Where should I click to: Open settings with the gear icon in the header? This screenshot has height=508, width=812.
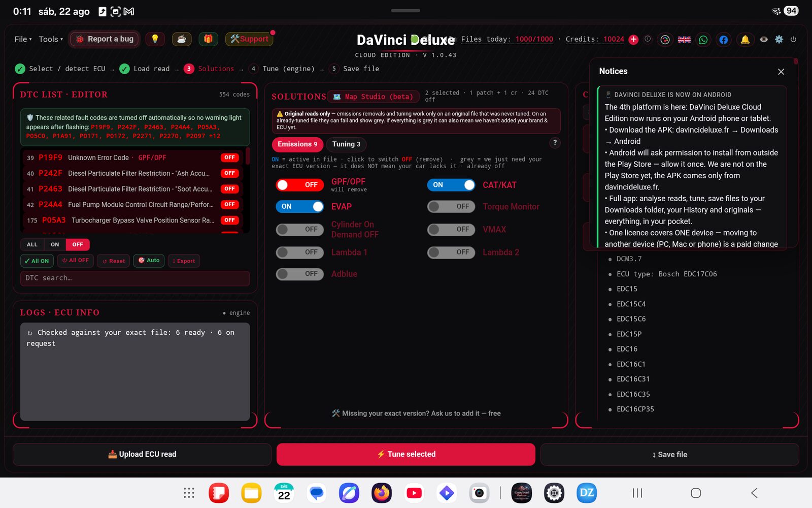coord(779,39)
